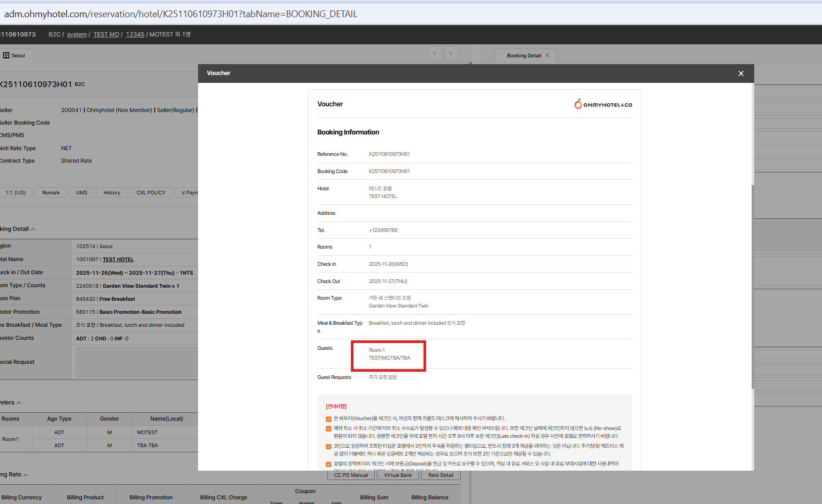The image size is (822, 504).
Task: Select the Booking Code value in voucher
Action: coord(389,171)
